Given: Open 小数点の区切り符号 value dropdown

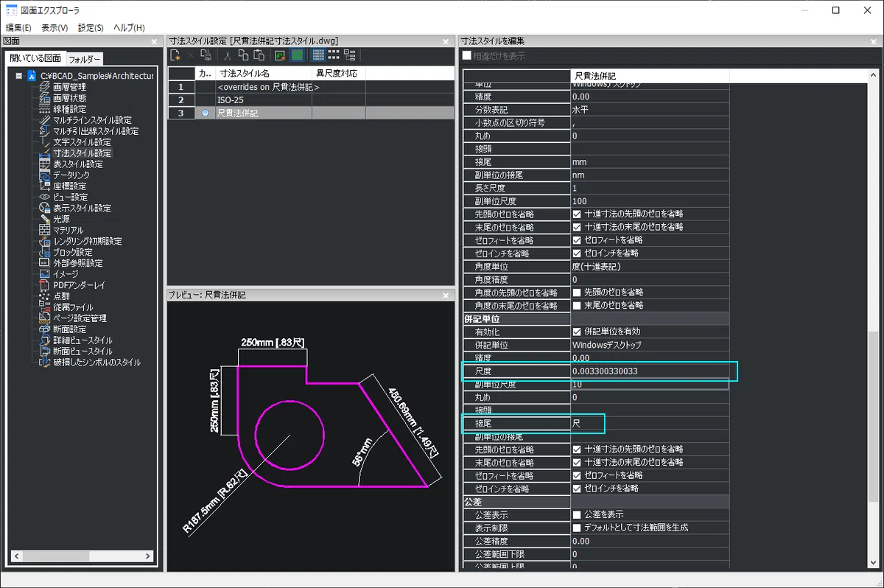Looking at the screenshot, I should point(650,122).
